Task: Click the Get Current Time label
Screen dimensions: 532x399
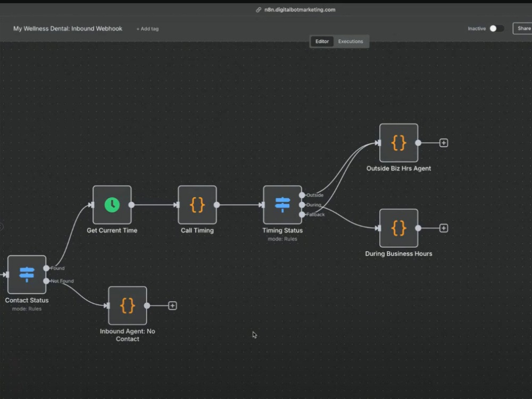Action: click(112, 230)
